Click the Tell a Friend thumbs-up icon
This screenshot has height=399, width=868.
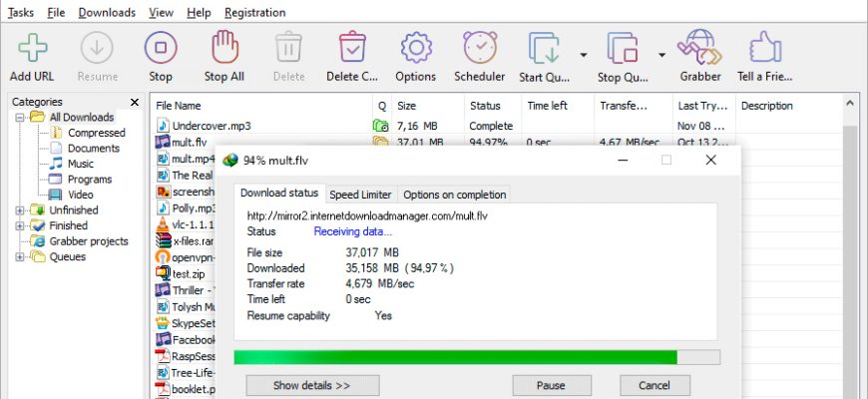(x=765, y=48)
